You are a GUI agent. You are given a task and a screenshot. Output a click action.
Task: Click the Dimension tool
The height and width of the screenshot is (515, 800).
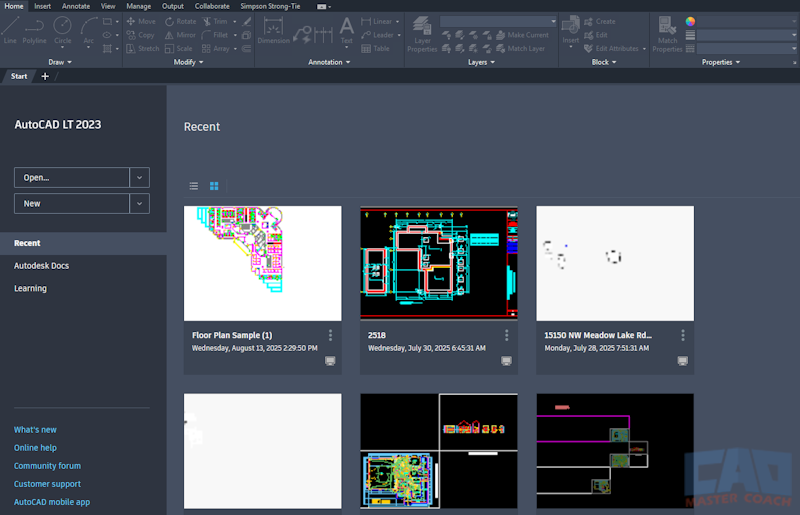(273, 30)
